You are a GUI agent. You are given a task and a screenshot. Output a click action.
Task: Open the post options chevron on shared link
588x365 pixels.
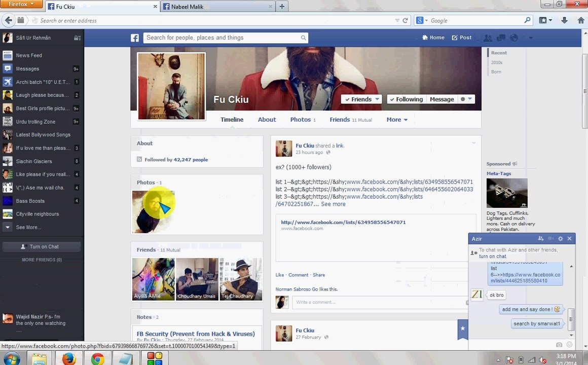tap(473, 143)
